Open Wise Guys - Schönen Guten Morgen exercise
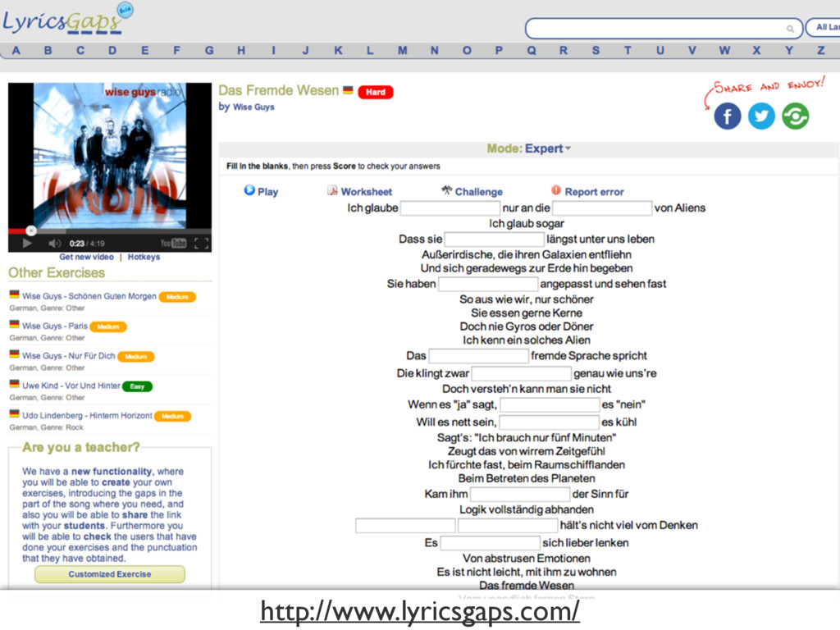This screenshot has width=840, height=630. tap(89, 296)
